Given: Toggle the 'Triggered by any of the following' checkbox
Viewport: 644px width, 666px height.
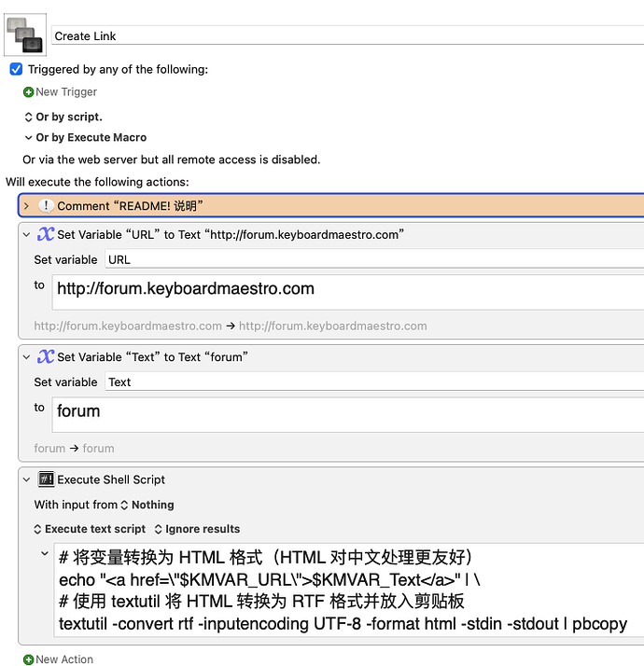Looking at the screenshot, I should [x=16, y=69].
